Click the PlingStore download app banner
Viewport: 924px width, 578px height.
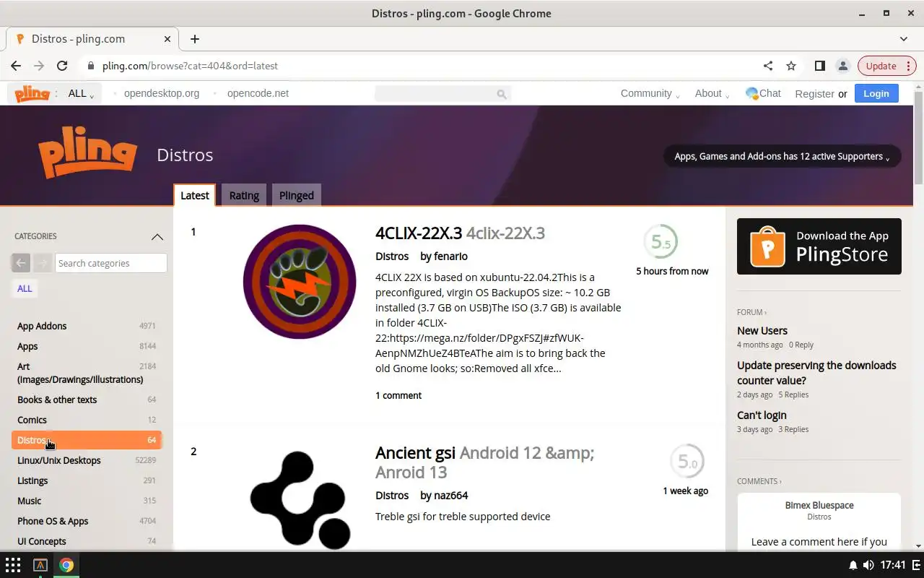coord(819,246)
